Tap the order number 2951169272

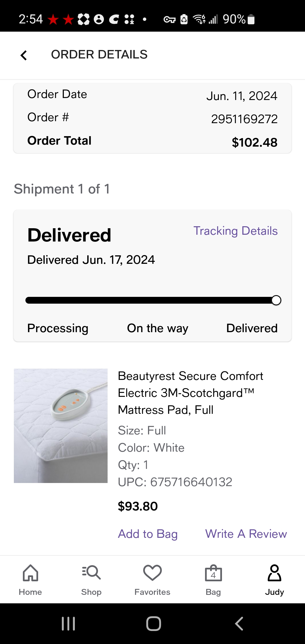pos(244,119)
